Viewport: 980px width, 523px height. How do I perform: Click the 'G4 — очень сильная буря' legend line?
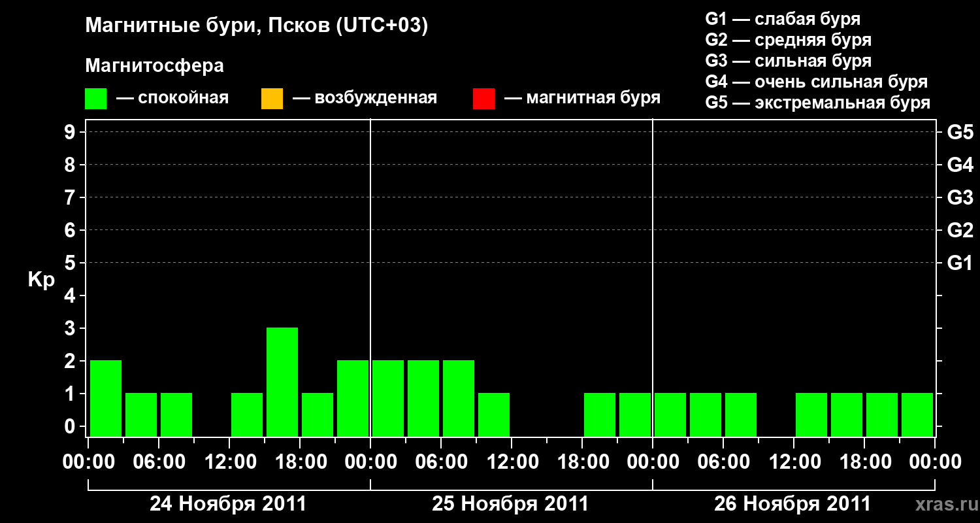point(816,82)
